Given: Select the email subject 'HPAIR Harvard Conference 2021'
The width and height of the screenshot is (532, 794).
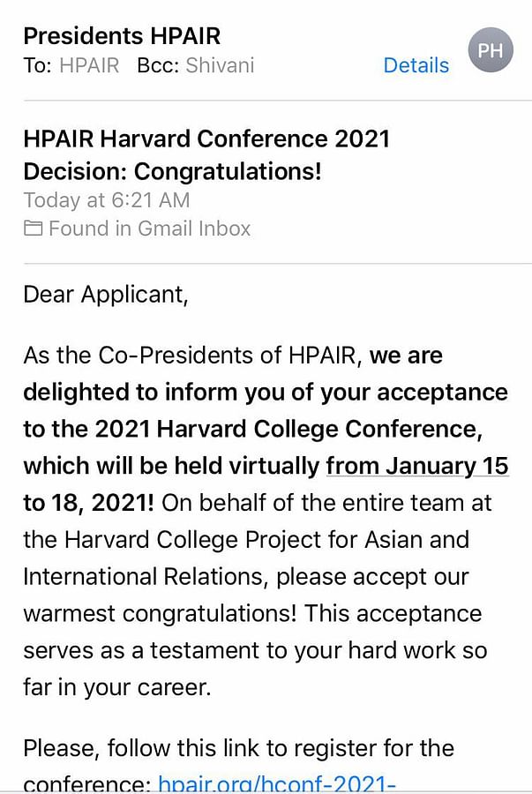Looking at the screenshot, I should 206,139.
